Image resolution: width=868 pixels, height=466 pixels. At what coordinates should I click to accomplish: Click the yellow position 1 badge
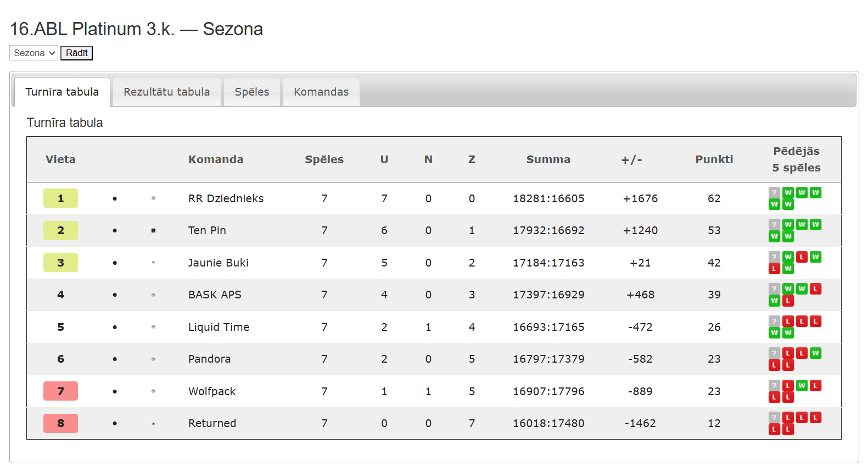coord(60,198)
